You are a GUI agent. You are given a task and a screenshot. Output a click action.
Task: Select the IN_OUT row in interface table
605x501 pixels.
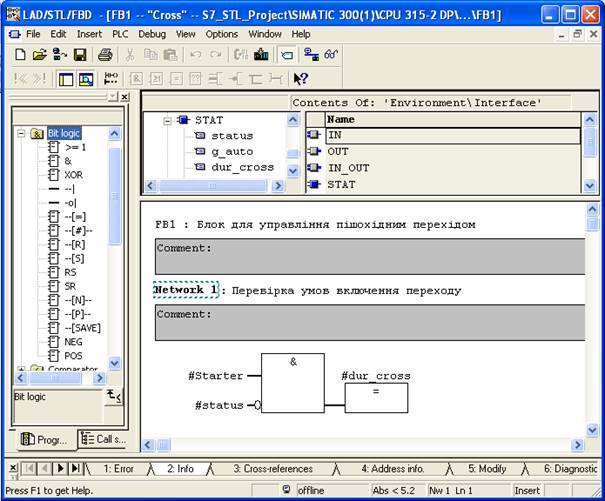[443, 168]
